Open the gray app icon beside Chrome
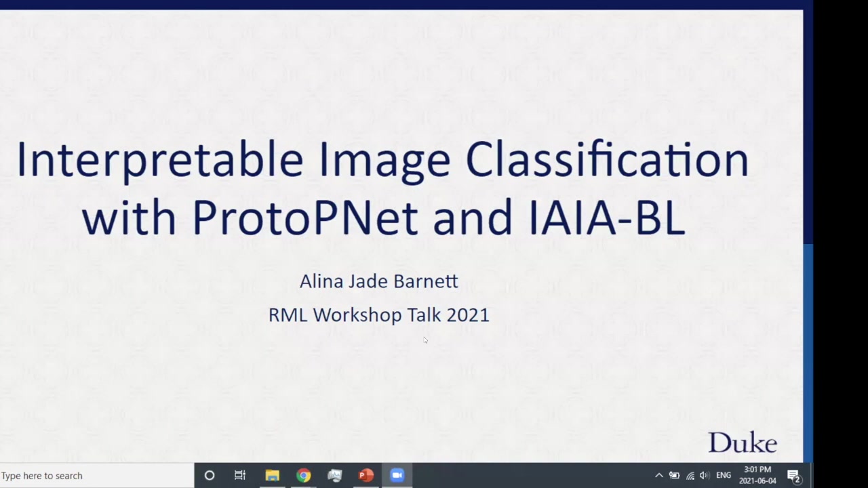The height and width of the screenshot is (488, 868). click(334, 476)
